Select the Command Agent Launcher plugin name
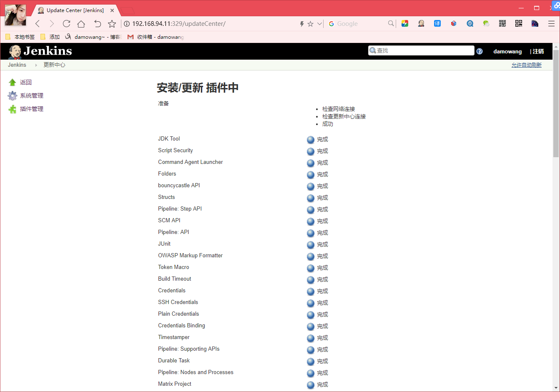Viewport: 560px width, 392px height. click(x=190, y=162)
